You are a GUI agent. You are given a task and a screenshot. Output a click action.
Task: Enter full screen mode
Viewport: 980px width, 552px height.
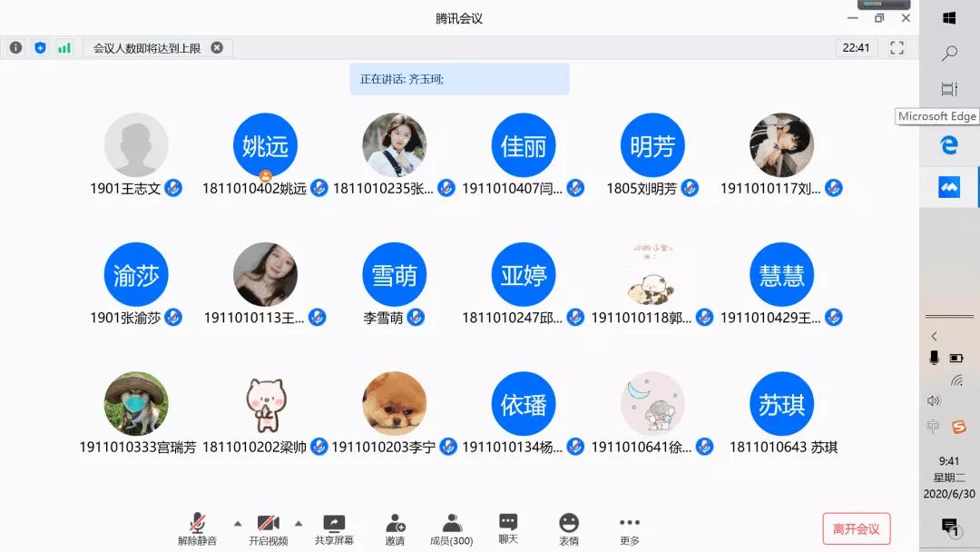click(897, 48)
